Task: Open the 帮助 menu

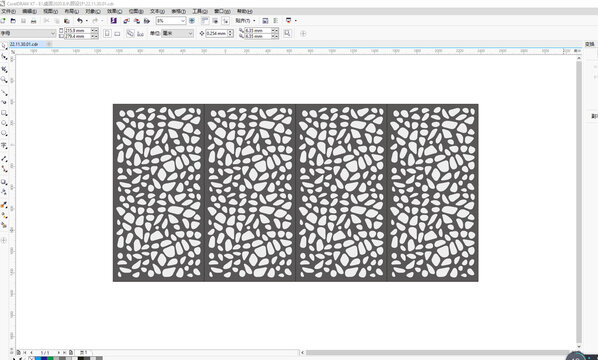Action: click(244, 11)
